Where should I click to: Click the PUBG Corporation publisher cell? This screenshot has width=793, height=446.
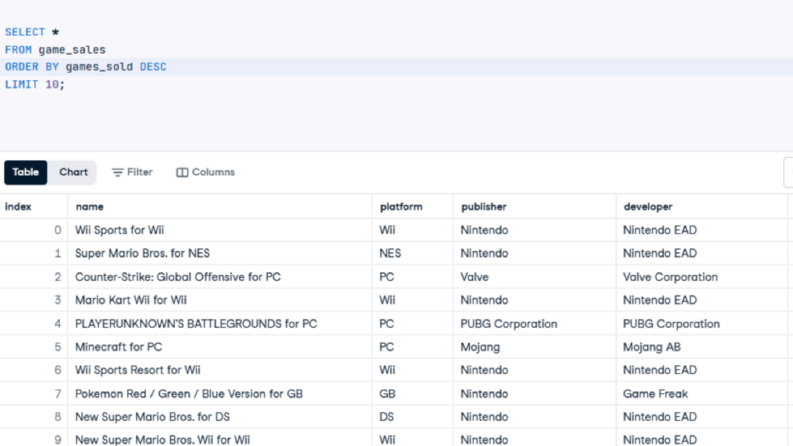[509, 324]
